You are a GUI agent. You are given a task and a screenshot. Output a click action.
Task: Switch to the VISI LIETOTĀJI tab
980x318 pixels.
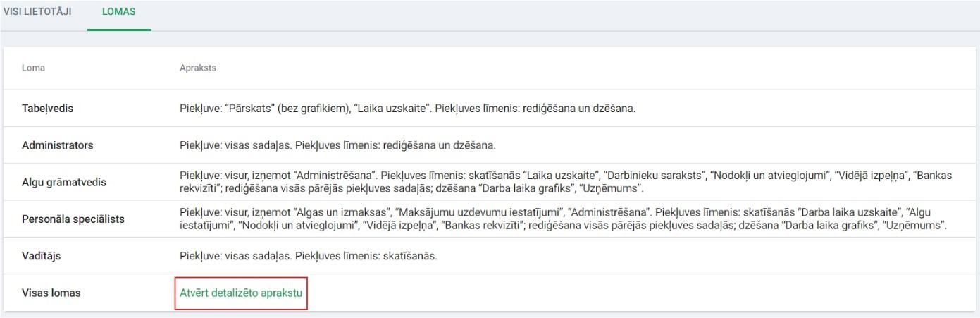37,12
